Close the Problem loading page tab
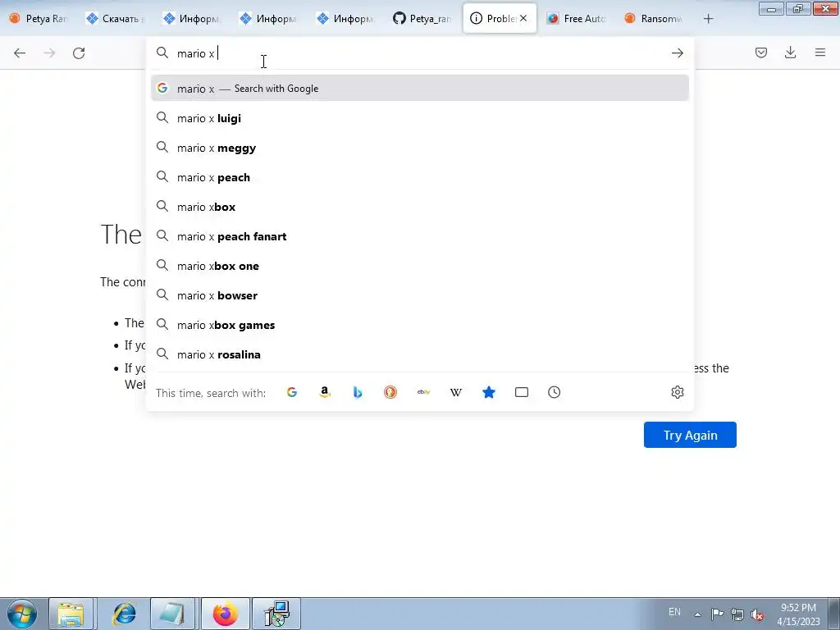Screen dimensions: 840x630 click(523, 18)
